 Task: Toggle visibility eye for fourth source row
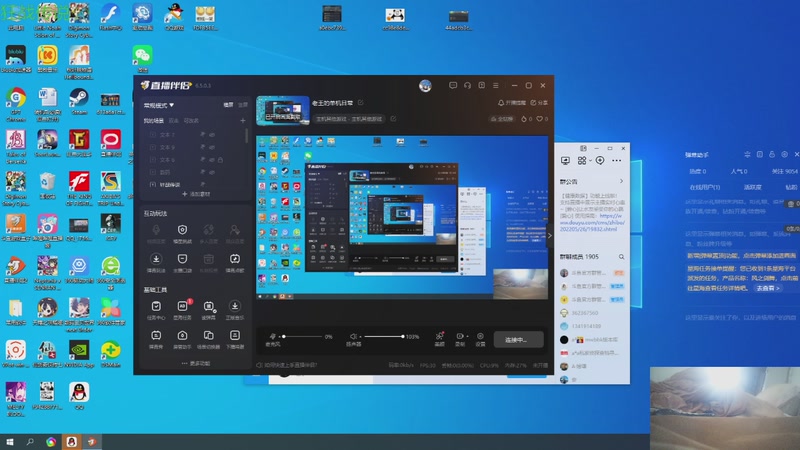click(x=212, y=172)
